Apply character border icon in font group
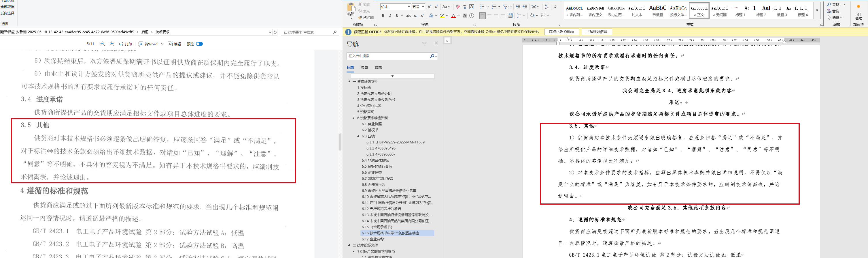 click(x=472, y=7)
